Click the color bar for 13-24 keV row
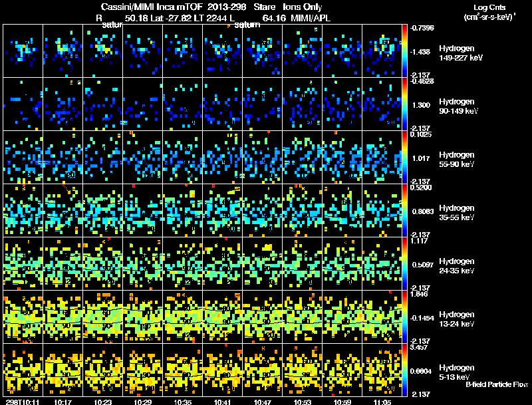The image size is (532, 405). pos(404,317)
